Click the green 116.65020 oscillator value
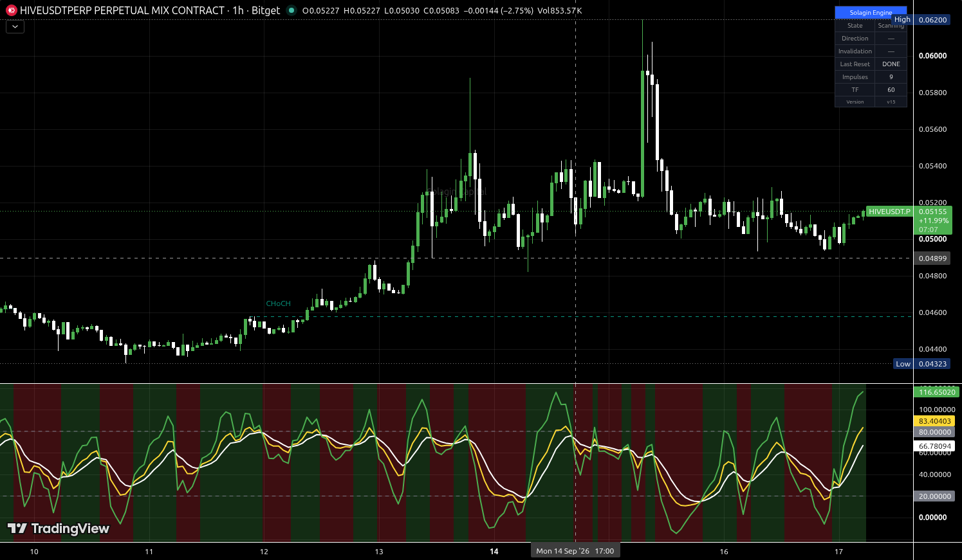 pos(936,392)
